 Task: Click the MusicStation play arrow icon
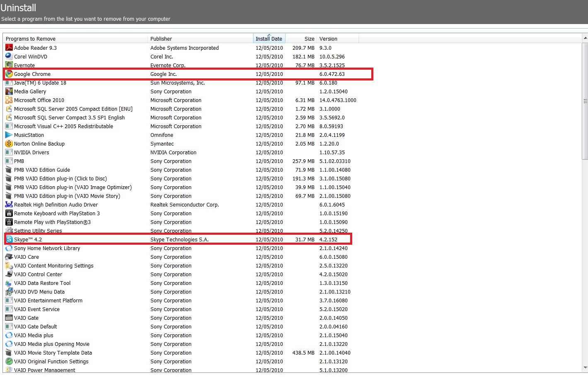click(x=9, y=135)
